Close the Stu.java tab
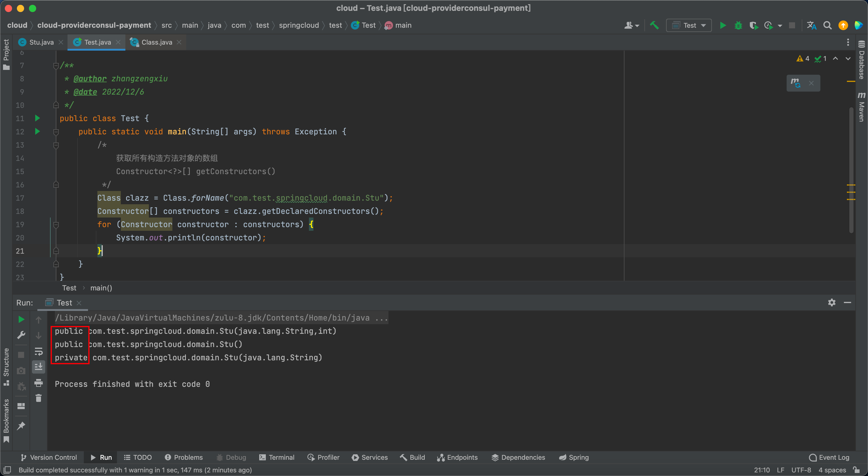 click(x=61, y=42)
